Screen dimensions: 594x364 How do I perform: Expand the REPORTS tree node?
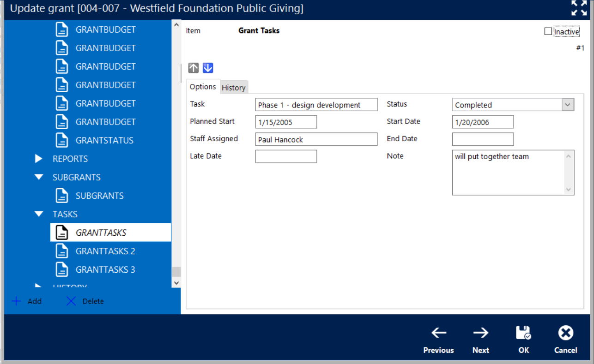(x=39, y=159)
